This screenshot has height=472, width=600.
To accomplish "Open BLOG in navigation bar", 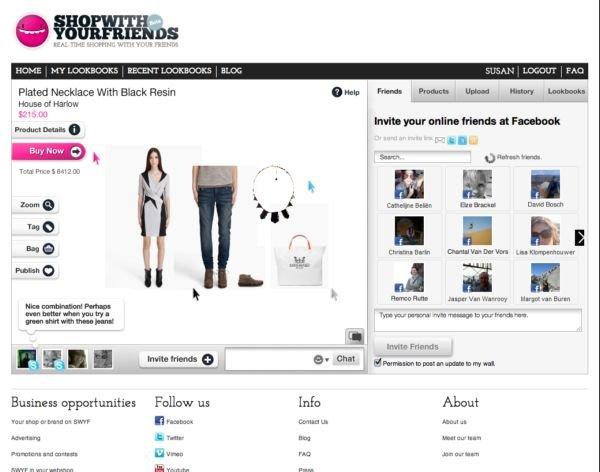I will pyautogui.click(x=231, y=71).
